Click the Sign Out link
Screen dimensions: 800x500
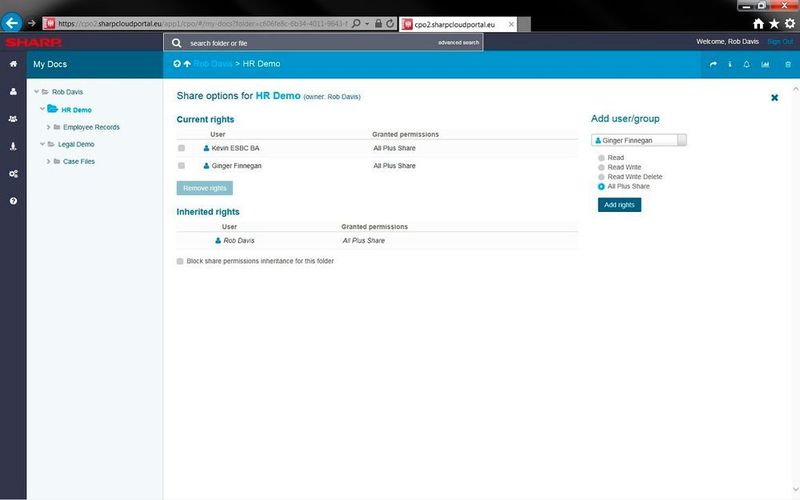pos(780,42)
